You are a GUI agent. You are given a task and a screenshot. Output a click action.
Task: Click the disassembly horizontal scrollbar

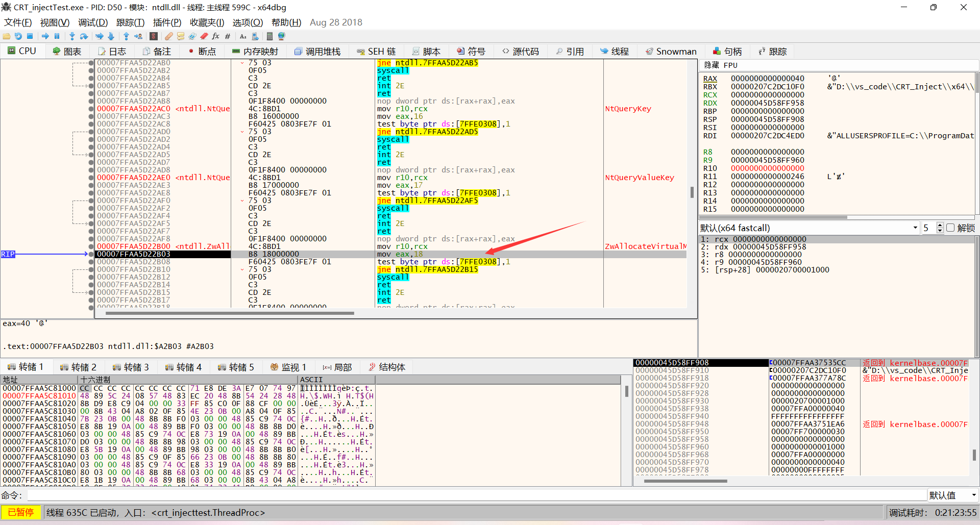[x=230, y=313]
